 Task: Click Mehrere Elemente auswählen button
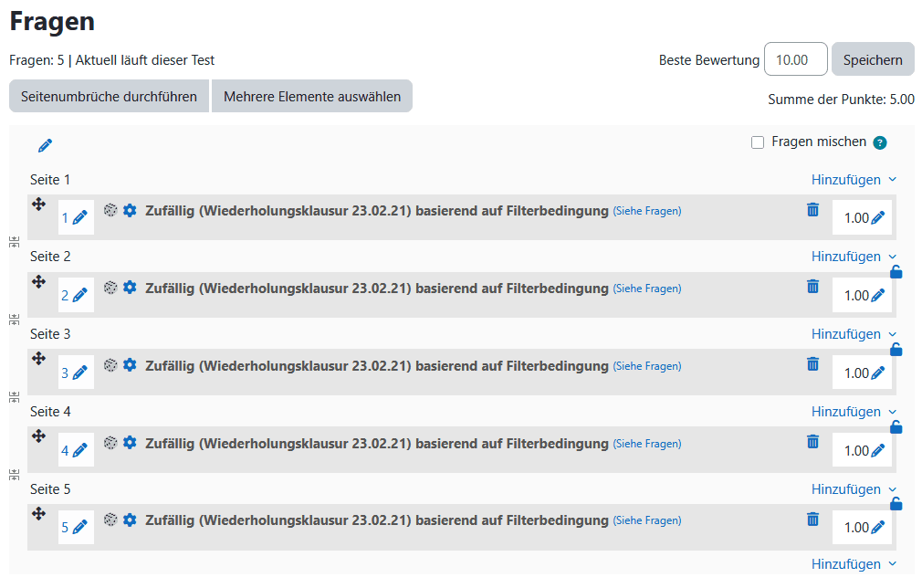[x=312, y=97]
